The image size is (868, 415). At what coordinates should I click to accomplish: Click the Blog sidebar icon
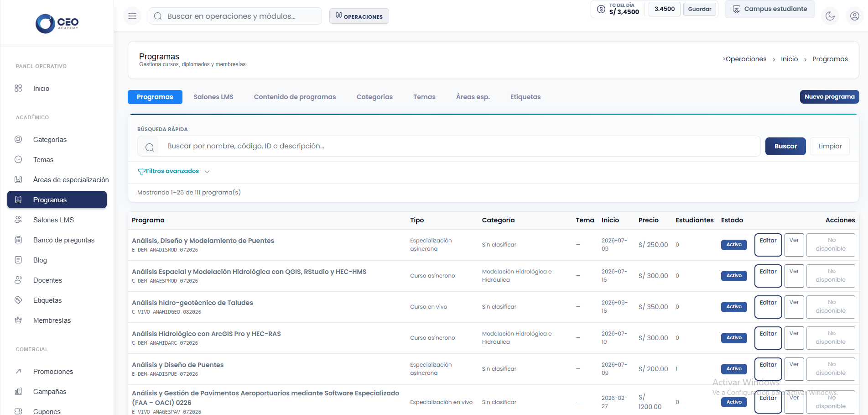click(18, 260)
